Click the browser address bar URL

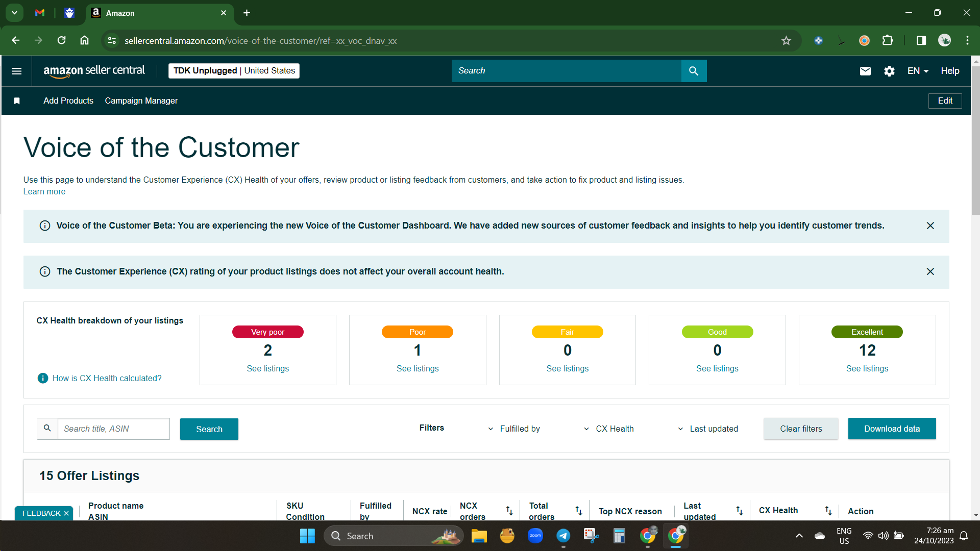[x=260, y=40]
